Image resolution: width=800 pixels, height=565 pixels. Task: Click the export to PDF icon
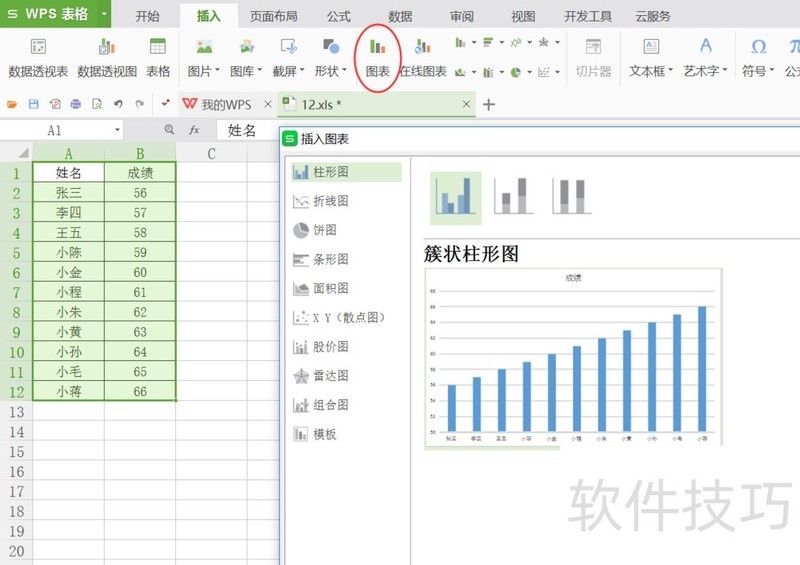[x=55, y=104]
